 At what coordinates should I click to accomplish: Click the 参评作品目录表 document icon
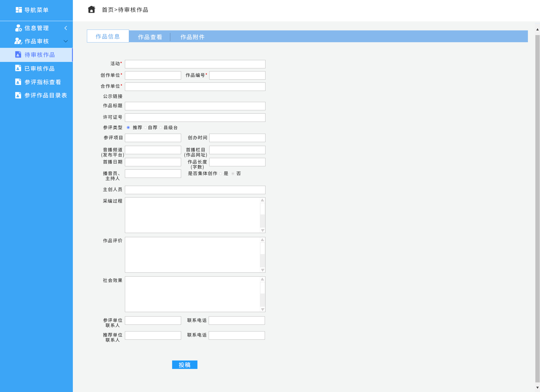[x=18, y=95]
